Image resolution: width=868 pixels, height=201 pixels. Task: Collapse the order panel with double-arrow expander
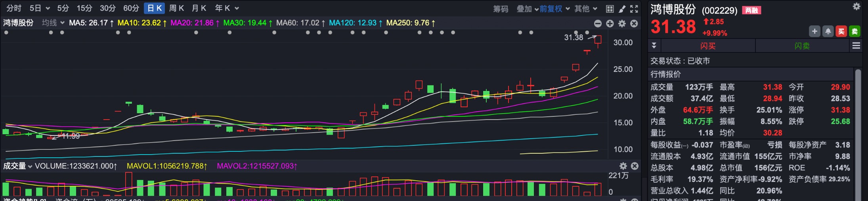[x=654, y=46]
